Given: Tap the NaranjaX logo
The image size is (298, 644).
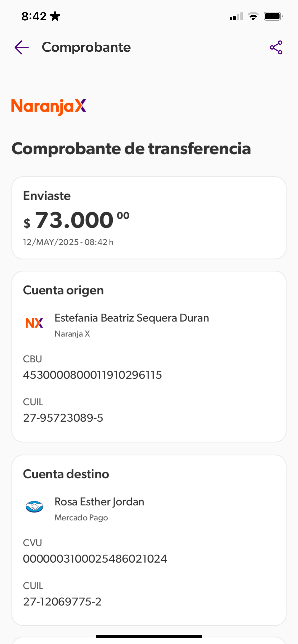Looking at the screenshot, I should pyautogui.click(x=49, y=107).
